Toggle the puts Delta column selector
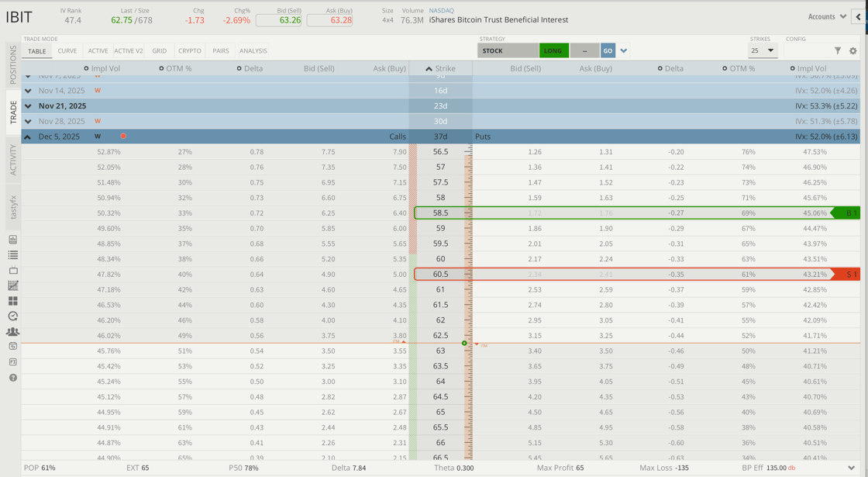This screenshot has height=477, width=868. pyautogui.click(x=660, y=68)
